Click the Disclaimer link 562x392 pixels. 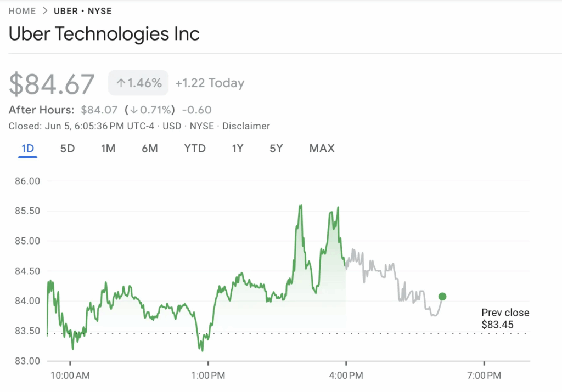point(246,126)
